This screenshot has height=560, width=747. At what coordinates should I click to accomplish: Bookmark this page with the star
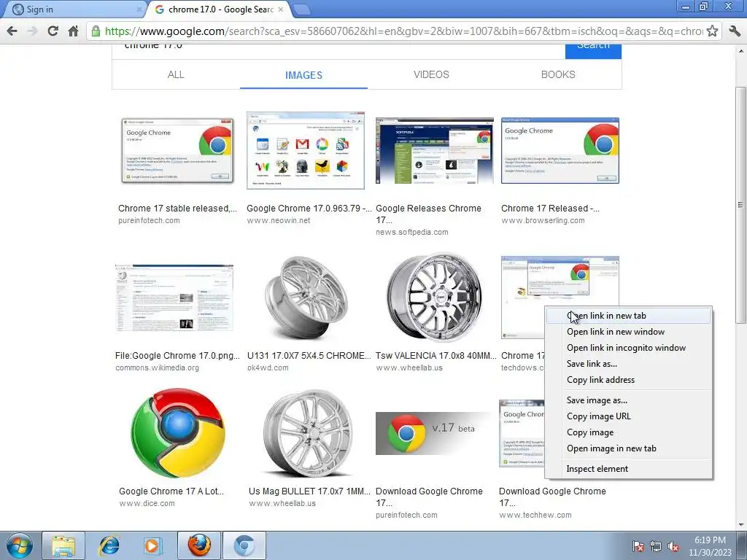pos(712,31)
